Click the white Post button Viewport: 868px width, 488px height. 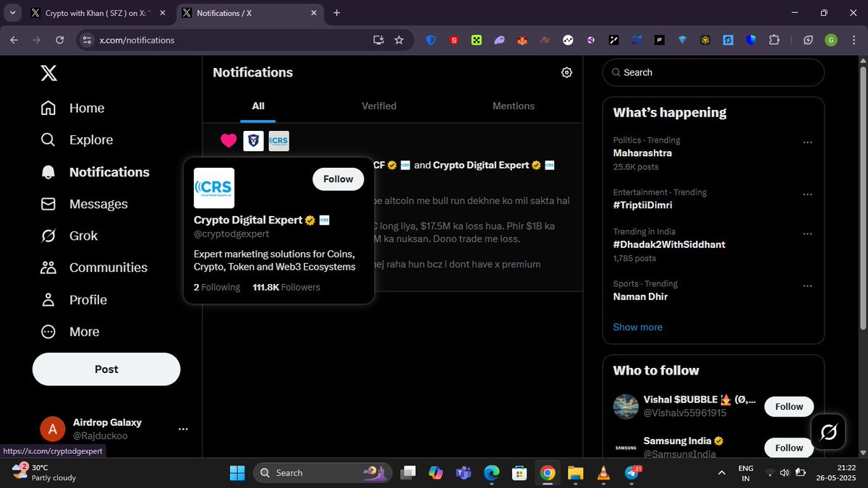coord(106,369)
